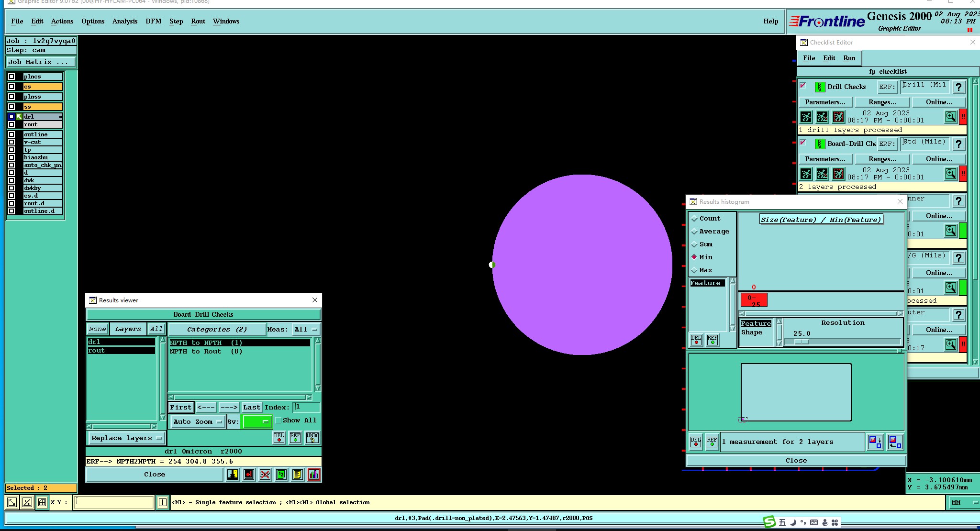Open the DFM menu
980x531 pixels.
(x=153, y=21)
